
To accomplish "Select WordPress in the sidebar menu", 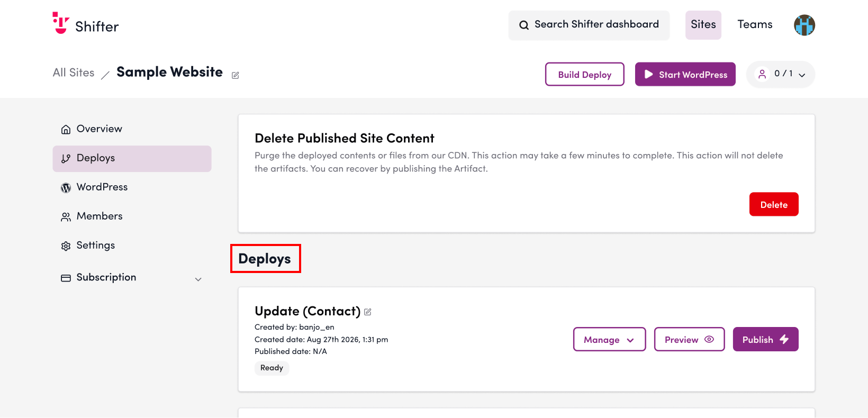I will [x=132, y=187].
